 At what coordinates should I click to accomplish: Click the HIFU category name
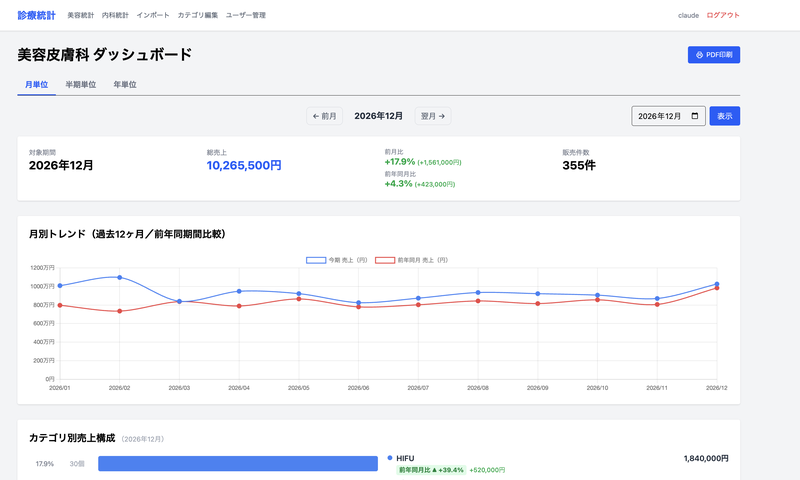point(405,458)
